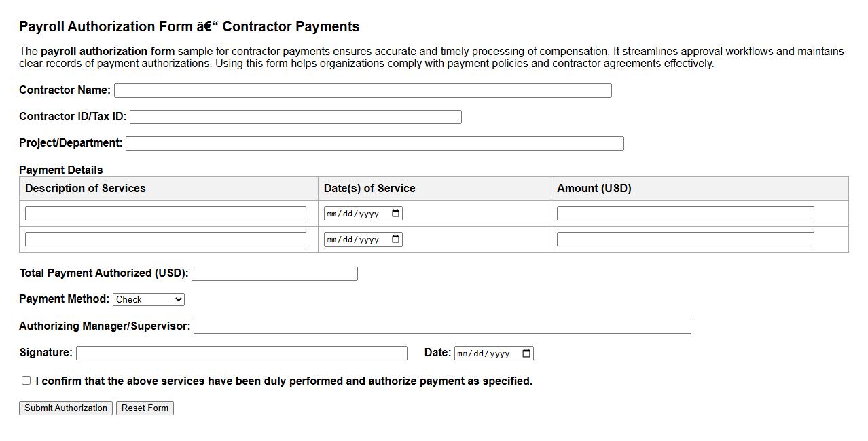Image resolution: width=868 pixels, height=441 pixels.
Task: Click inside the Signature field
Action: pos(242,353)
